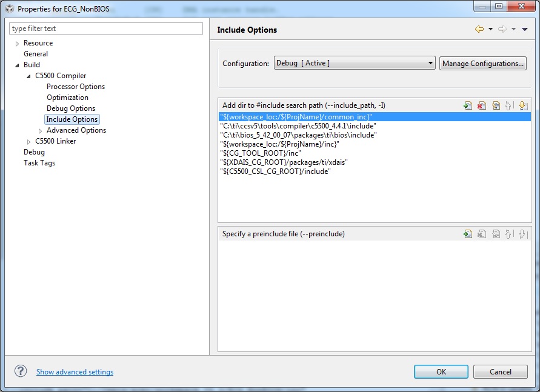Viewport: 540px width, 392px height.
Task: Select the XDAIS_CG_ROOT xdais path entry
Action: (375, 162)
